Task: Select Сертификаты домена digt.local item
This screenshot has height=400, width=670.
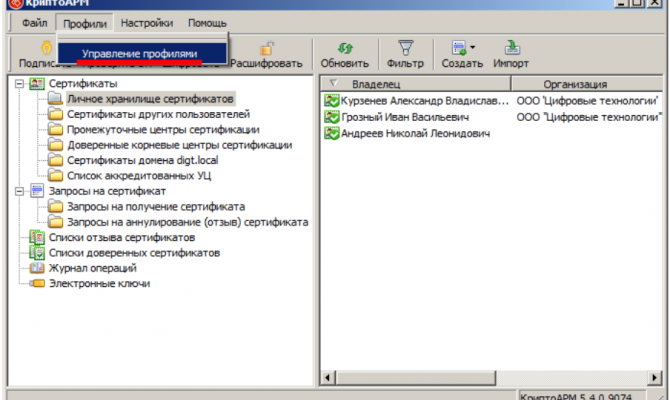Action: tap(143, 160)
